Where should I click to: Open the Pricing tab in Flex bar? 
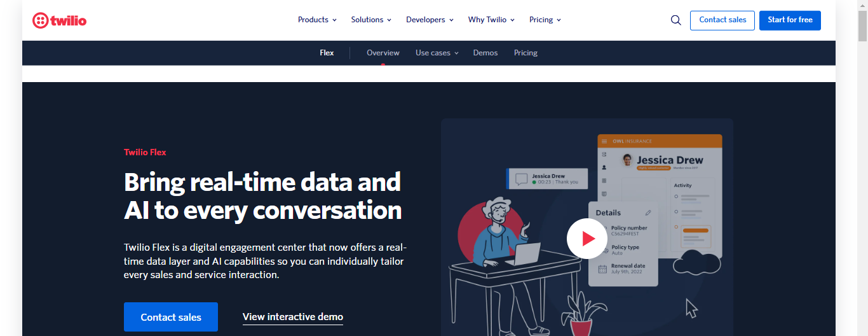[526, 53]
